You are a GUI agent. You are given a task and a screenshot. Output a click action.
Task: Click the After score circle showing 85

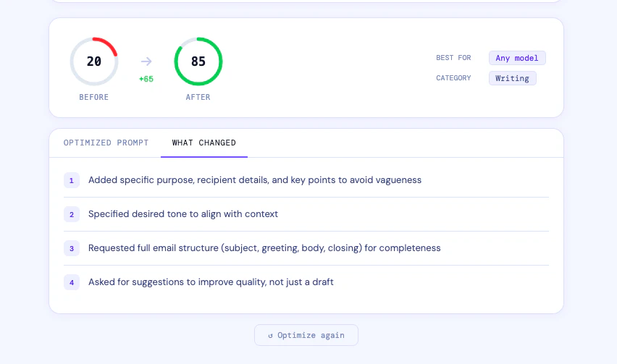pyautogui.click(x=198, y=62)
